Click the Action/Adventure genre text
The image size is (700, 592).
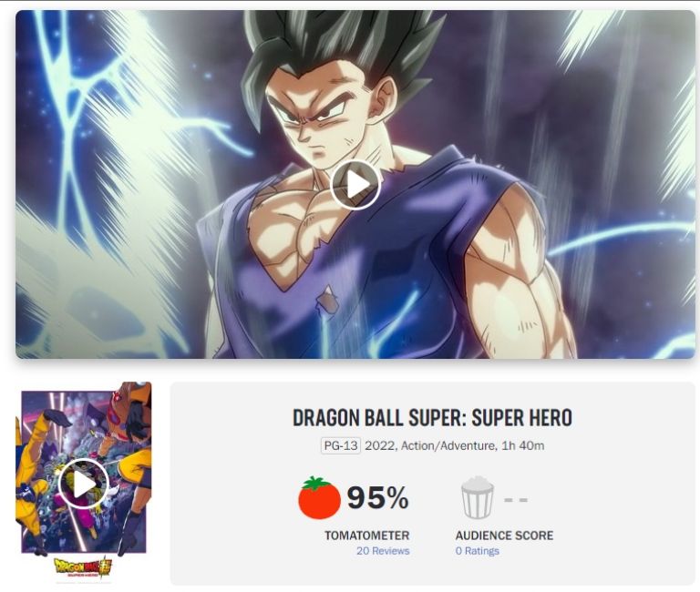[x=448, y=445]
